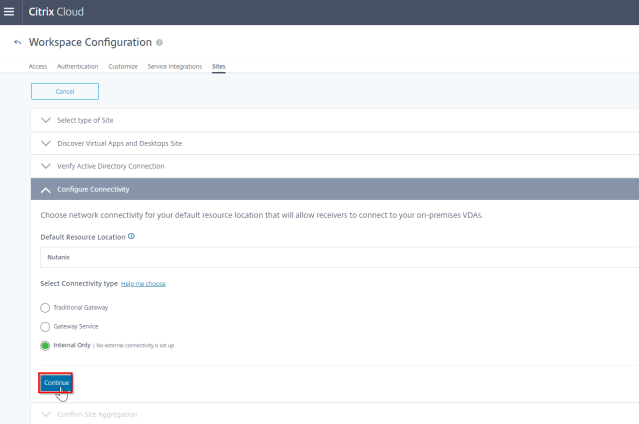Screen dimensions: 639x424
Task: Select the Traditional Gateway radio button
Action: tap(44, 307)
